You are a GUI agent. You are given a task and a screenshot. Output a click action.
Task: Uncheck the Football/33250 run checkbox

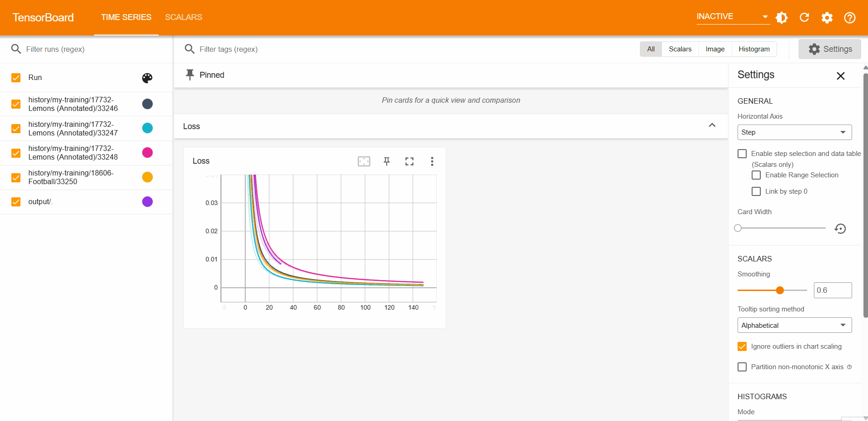[x=16, y=177]
